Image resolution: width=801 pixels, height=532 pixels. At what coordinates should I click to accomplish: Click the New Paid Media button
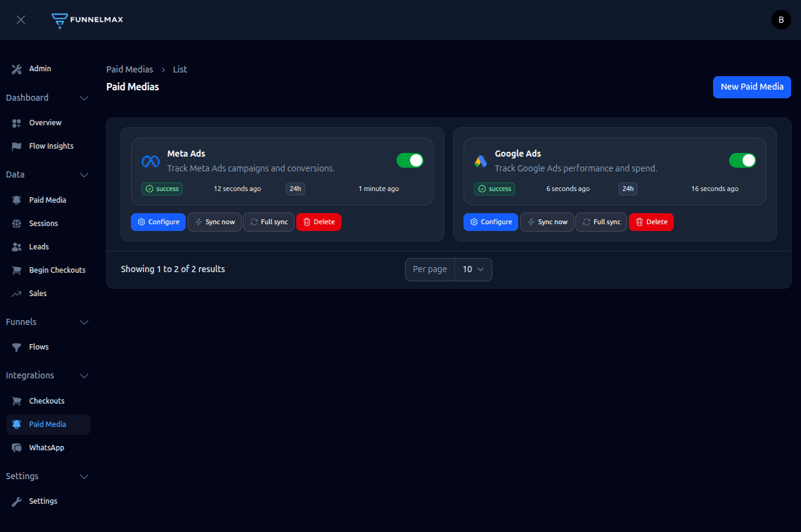tap(751, 87)
